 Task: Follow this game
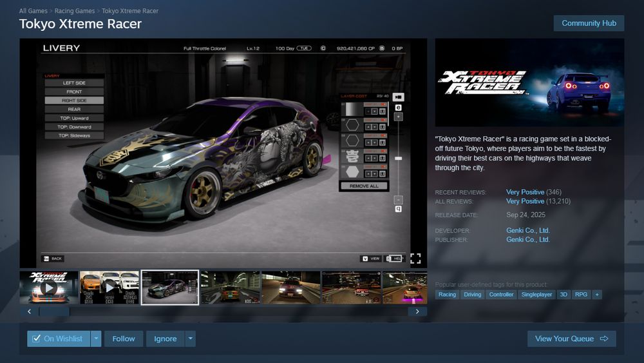124,338
